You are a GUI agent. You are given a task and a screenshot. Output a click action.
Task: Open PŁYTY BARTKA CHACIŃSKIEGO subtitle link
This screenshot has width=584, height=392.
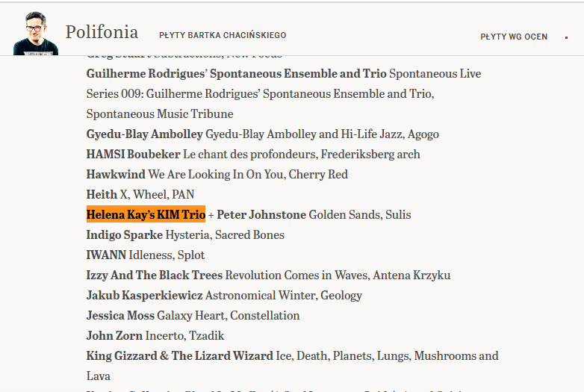coord(223,35)
